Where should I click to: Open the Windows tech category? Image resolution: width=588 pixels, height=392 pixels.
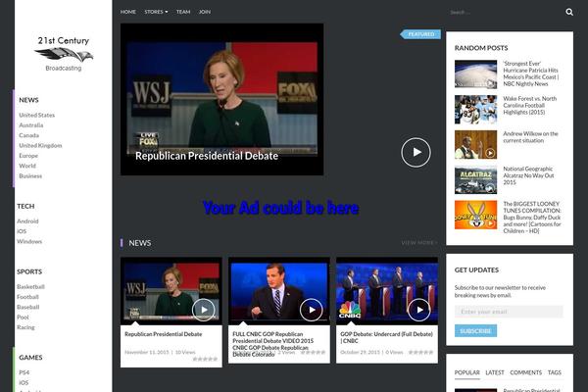click(29, 242)
